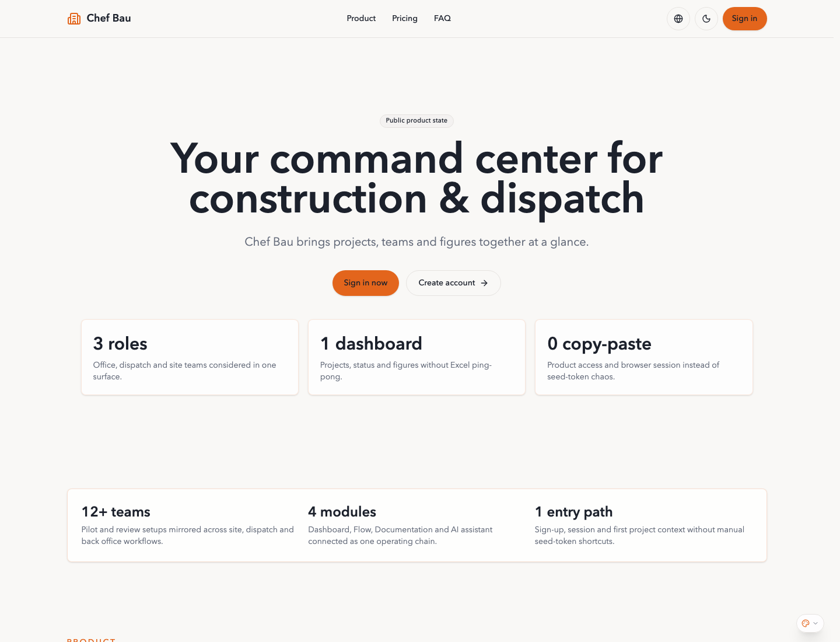
Task: Click the 4 modules stat heading
Action: [x=342, y=512]
